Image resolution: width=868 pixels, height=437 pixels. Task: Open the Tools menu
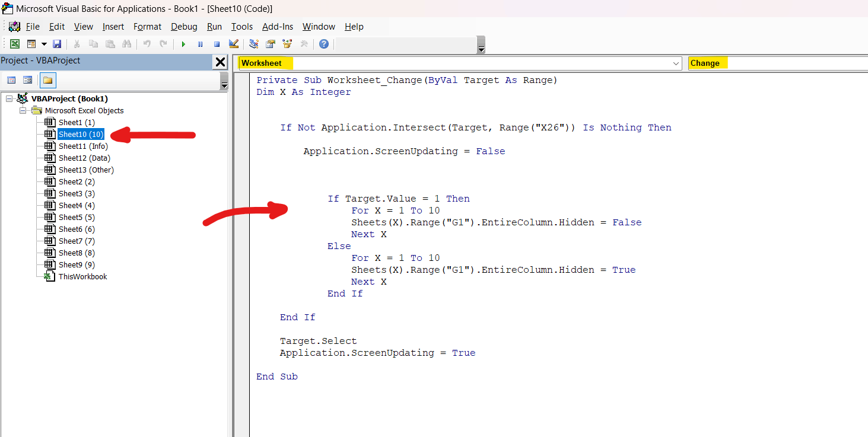click(x=242, y=27)
